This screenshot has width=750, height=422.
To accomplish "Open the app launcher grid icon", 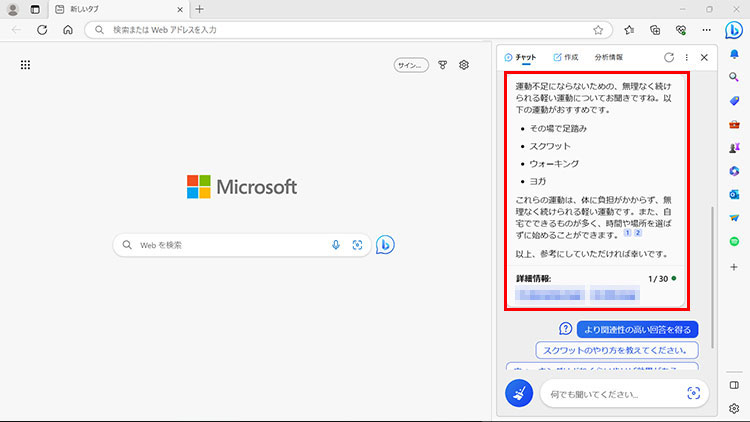I will click(x=25, y=65).
